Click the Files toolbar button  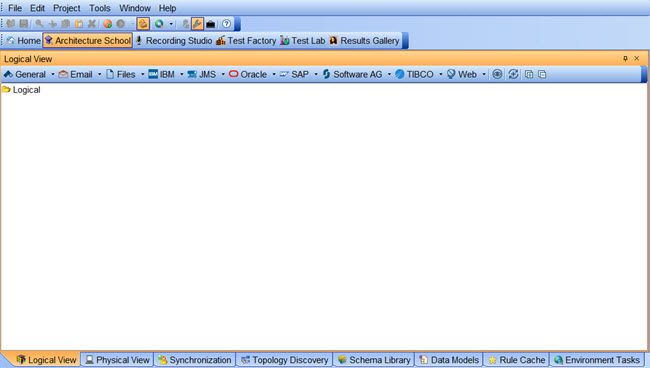click(121, 75)
